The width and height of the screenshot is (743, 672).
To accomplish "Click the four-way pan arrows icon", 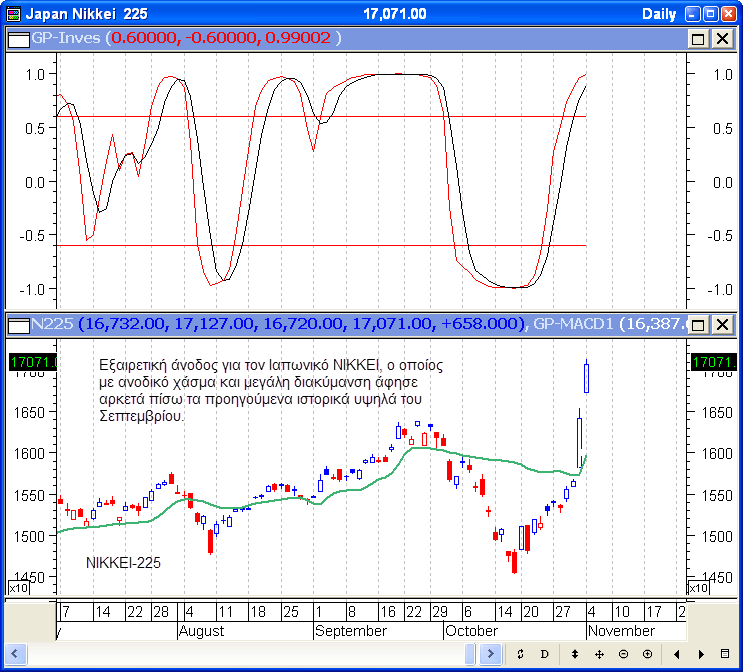I will (599, 654).
